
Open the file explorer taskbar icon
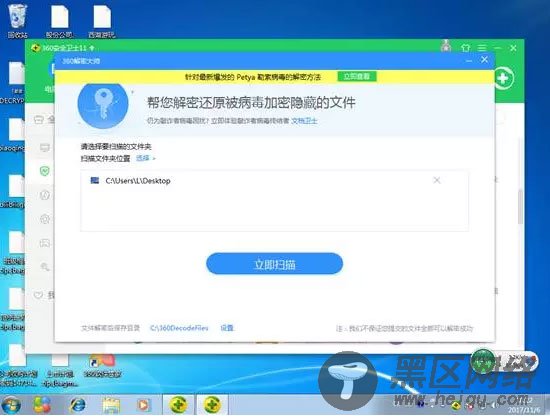point(111,405)
